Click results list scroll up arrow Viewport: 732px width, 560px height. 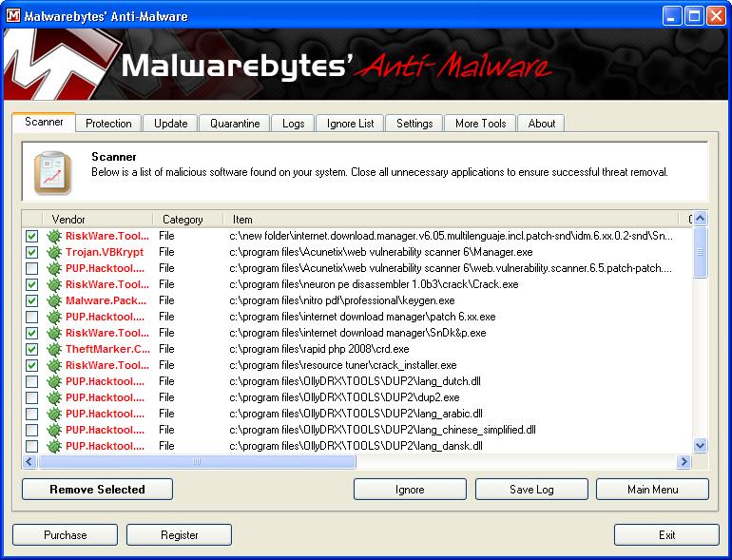(x=700, y=219)
